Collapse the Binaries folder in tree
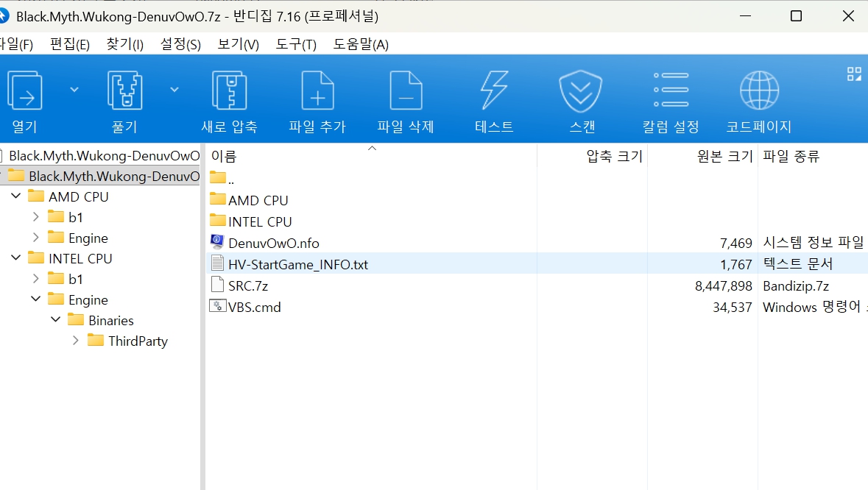Viewport: 868px width, 490px height. pos(56,320)
